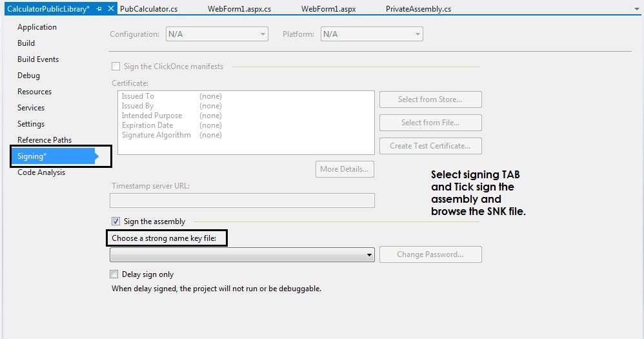Click the Signature Algorithm row
644x339 pixels.
coord(172,135)
